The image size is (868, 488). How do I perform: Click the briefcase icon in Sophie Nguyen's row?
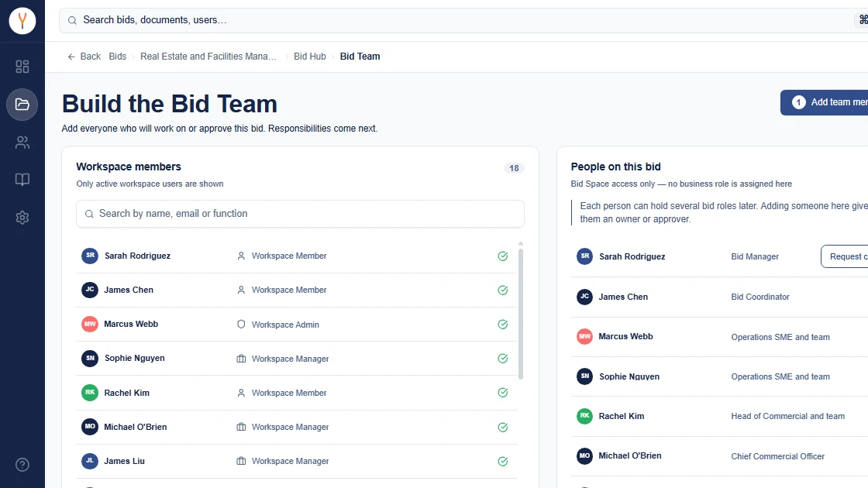tap(241, 359)
